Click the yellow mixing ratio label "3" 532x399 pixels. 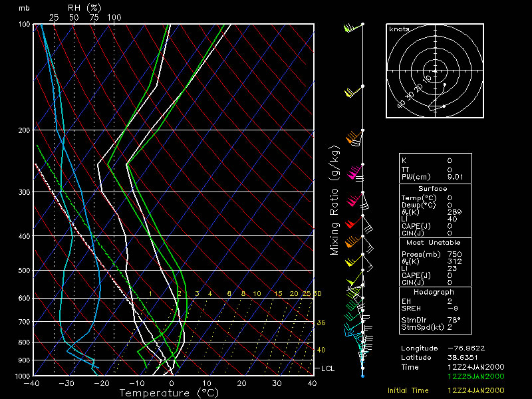pos(197,294)
